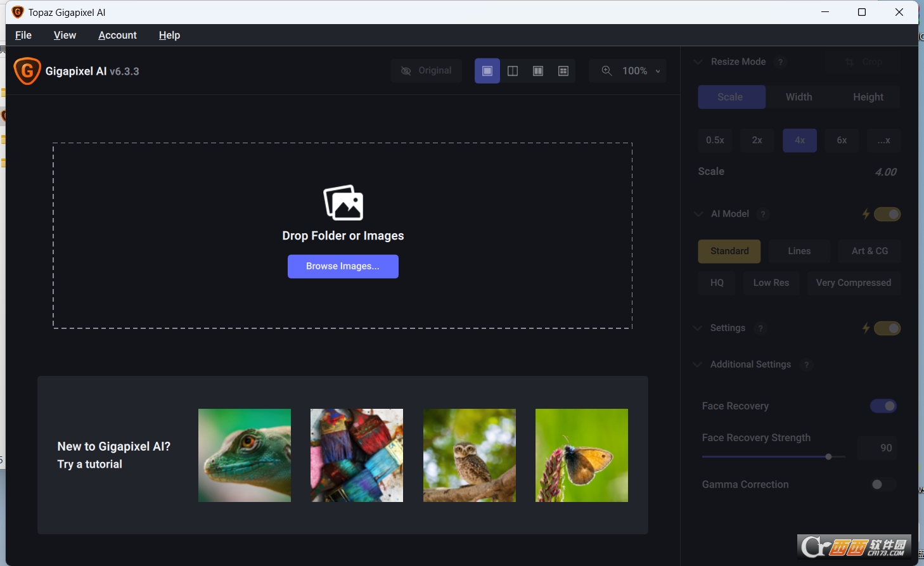This screenshot has height=566, width=924.
Task: Click the Settings help question mark
Action: (760, 328)
